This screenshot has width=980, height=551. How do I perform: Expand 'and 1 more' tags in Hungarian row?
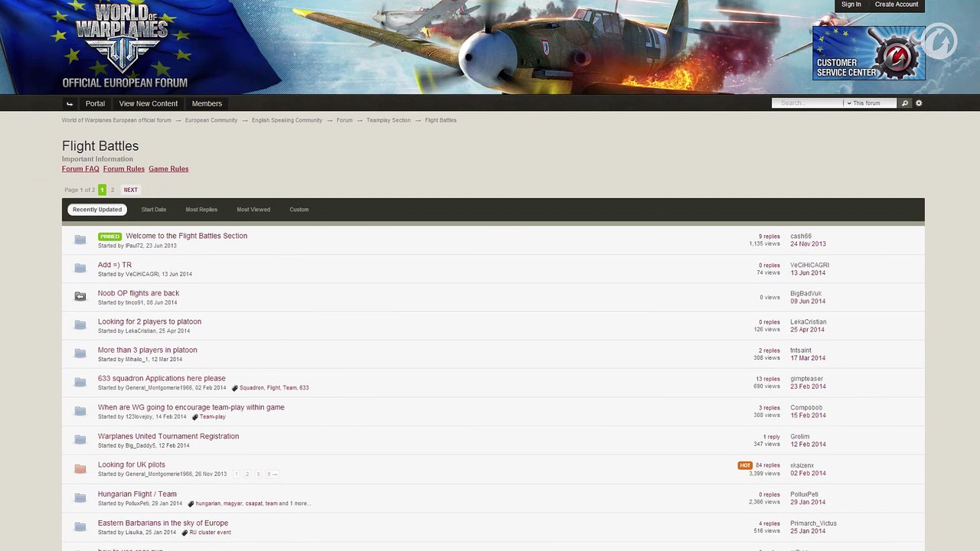295,504
